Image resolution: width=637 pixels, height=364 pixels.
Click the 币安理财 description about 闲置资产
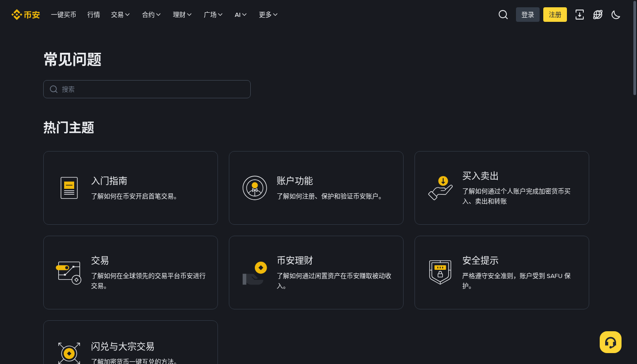click(x=334, y=281)
